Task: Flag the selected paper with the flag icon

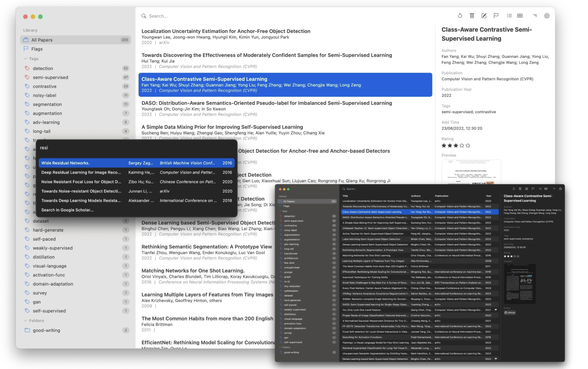Action: click(x=496, y=16)
